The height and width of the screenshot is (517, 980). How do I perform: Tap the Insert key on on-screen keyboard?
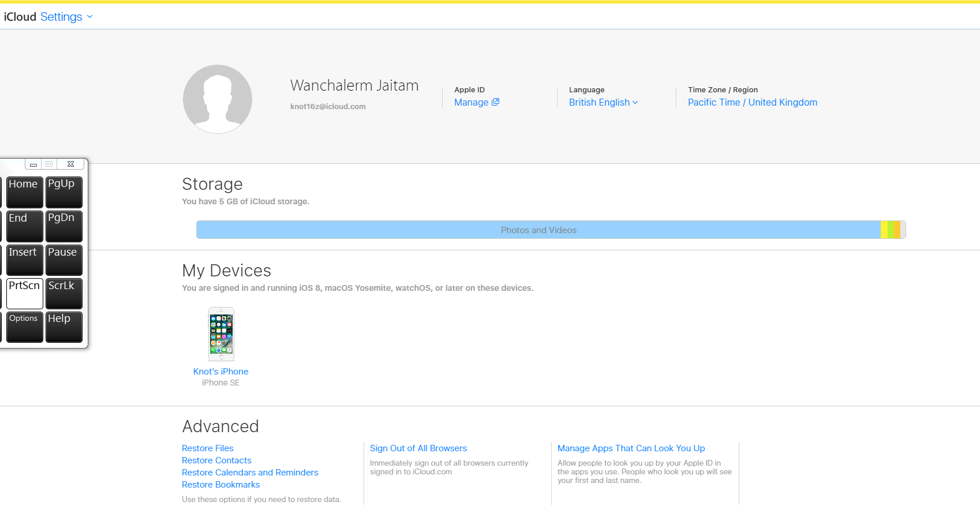[25, 260]
